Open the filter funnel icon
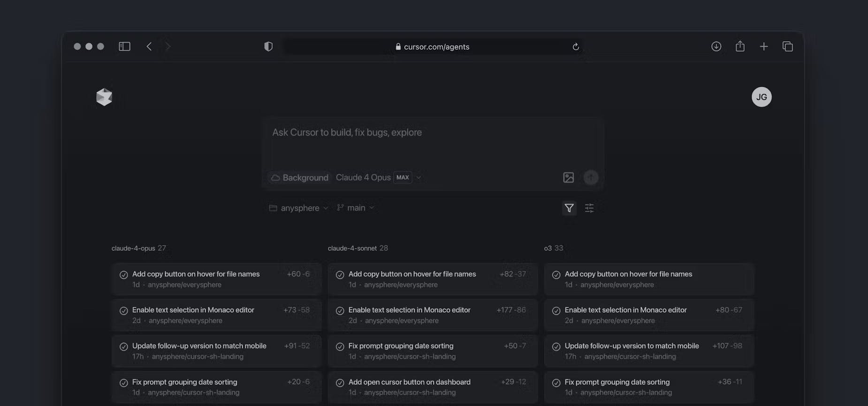This screenshot has width=868, height=406. (x=569, y=208)
